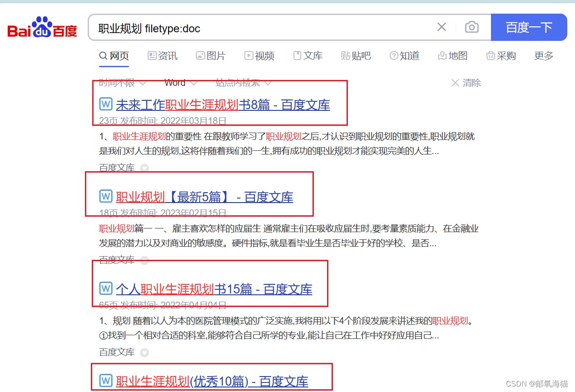This screenshot has height=392, width=575.
Task: Open the 采购 tab
Action: pos(501,56)
